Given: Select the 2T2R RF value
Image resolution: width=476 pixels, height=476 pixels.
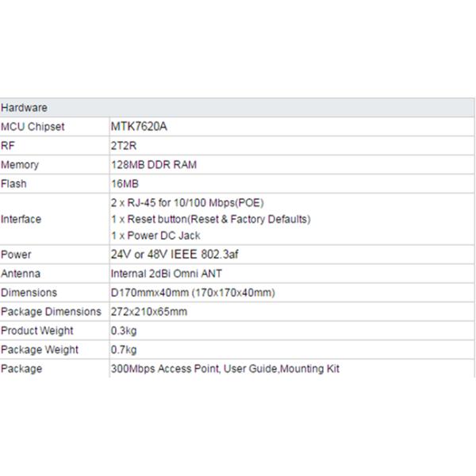Looking at the screenshot, I should click(123, 146).
